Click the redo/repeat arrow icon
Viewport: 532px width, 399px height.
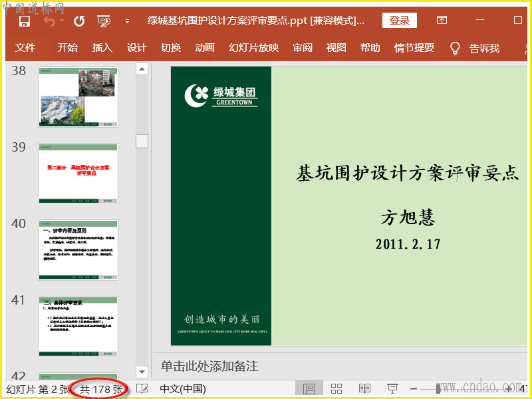click(79, 21)
